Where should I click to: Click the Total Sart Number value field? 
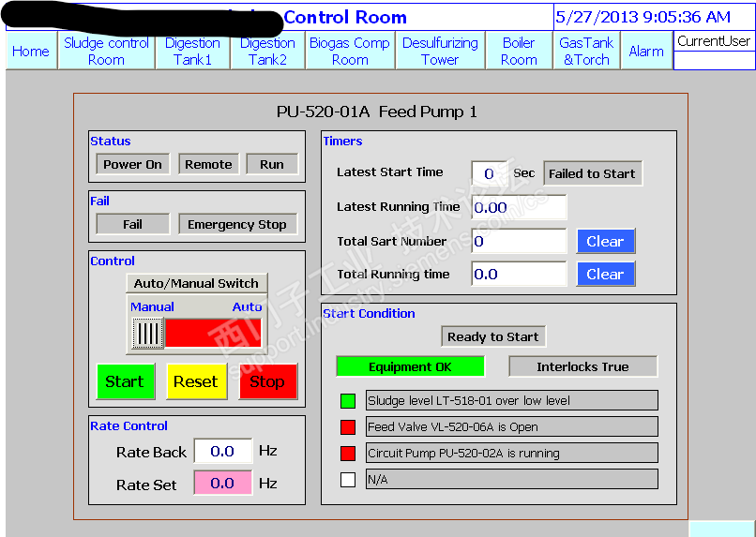coord(519,241)
